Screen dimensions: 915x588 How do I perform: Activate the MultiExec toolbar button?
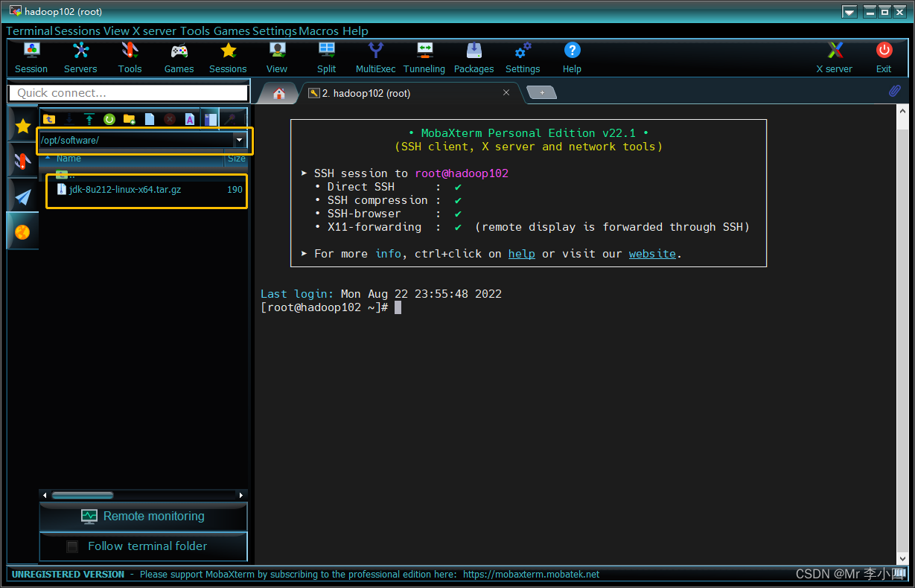(x=376, y=58)
